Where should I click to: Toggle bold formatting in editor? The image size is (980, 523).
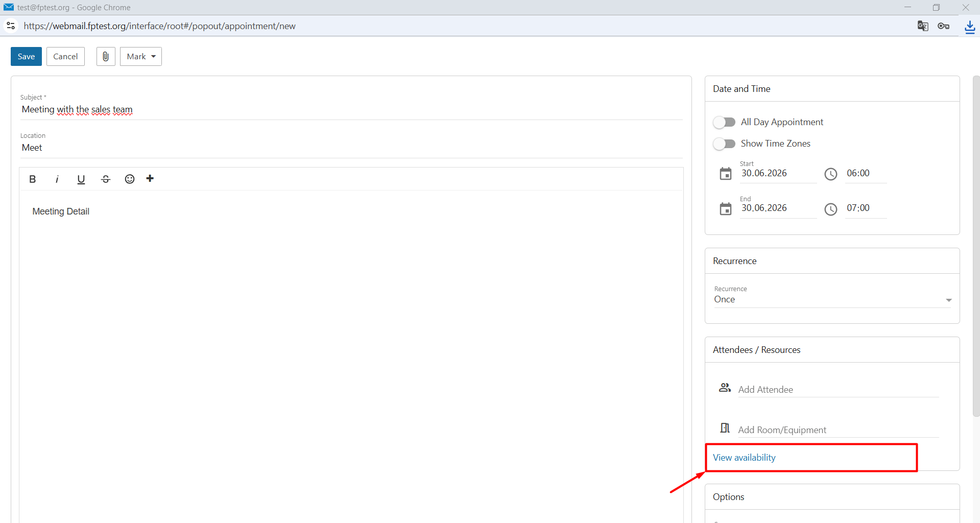click(x=33, y=179)
